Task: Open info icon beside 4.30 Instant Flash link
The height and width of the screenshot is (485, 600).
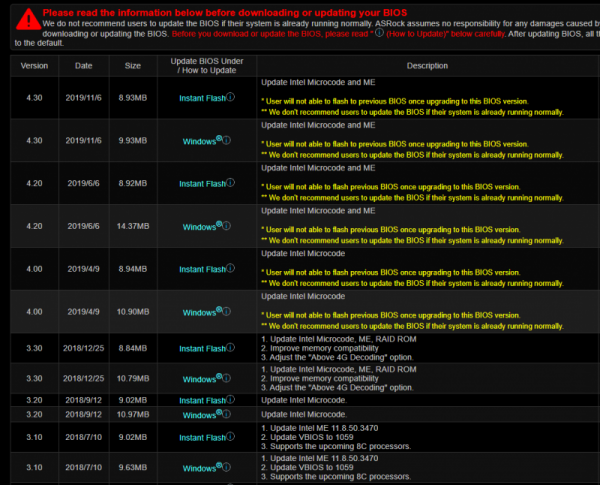Action: point(230,97)
